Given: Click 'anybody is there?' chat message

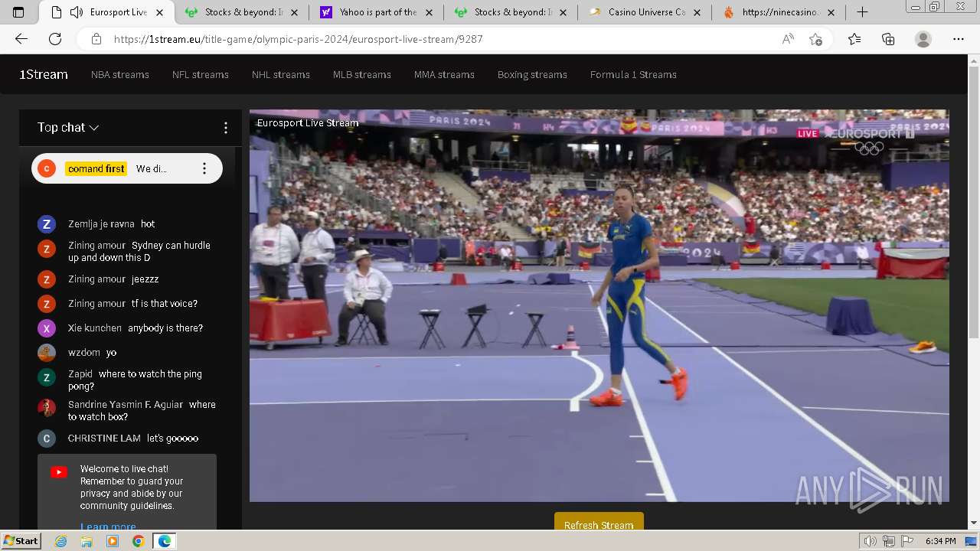Looking at the screenshot, I should (x=165, y=328).
